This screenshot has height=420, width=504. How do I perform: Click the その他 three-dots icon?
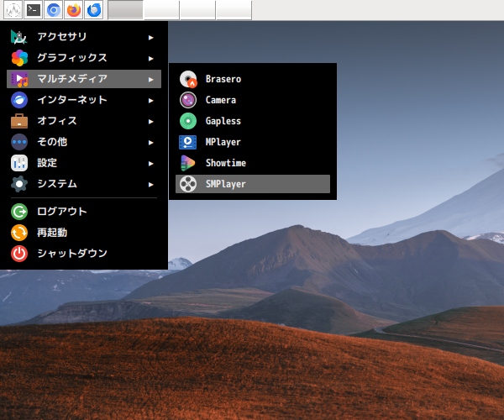[x=19, y=142]
